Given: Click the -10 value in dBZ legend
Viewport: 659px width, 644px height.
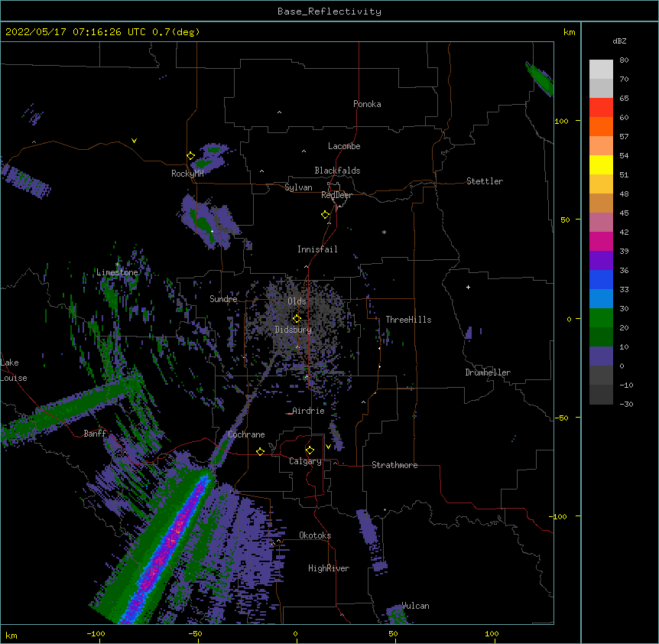Looking at the screenshot, I should click(x=626, y=385).
